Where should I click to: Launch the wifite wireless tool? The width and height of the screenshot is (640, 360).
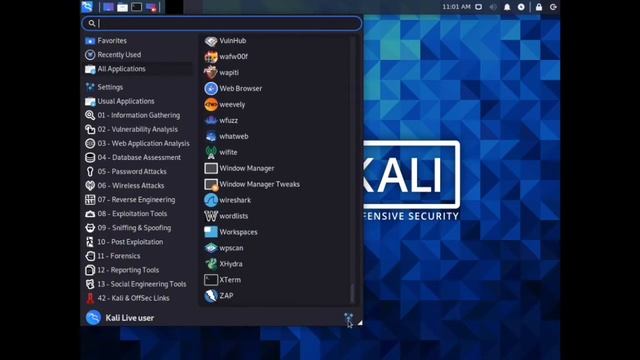[276, 152]
